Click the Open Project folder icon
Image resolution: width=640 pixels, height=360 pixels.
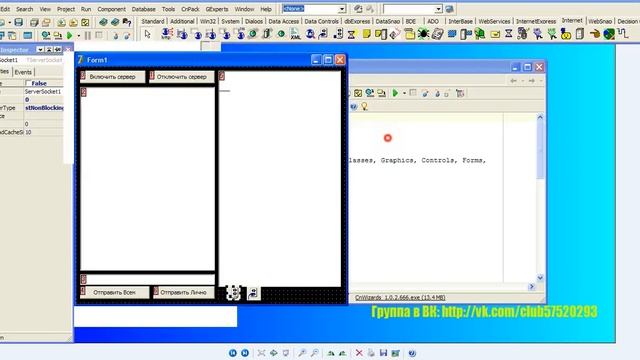coord(46,22)
